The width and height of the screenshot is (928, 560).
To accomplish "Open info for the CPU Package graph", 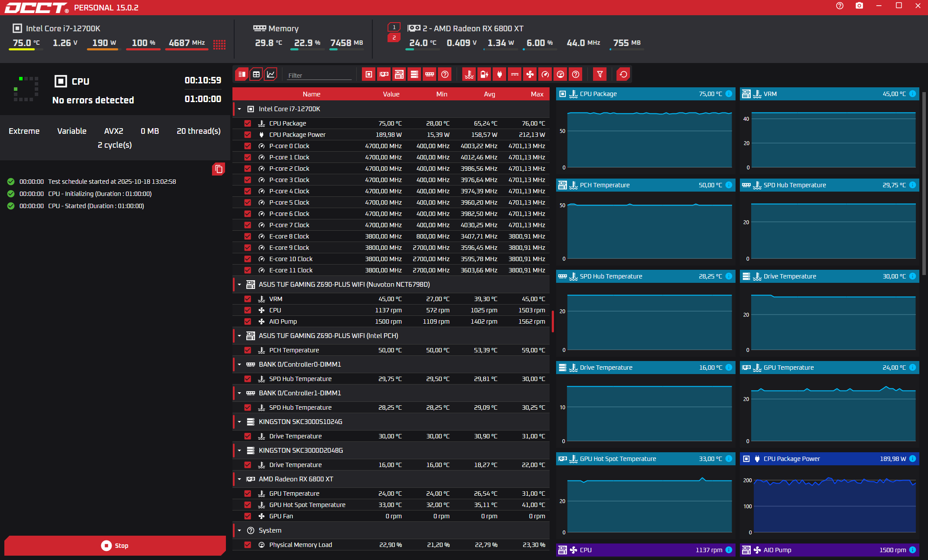I will coord(729,94).
